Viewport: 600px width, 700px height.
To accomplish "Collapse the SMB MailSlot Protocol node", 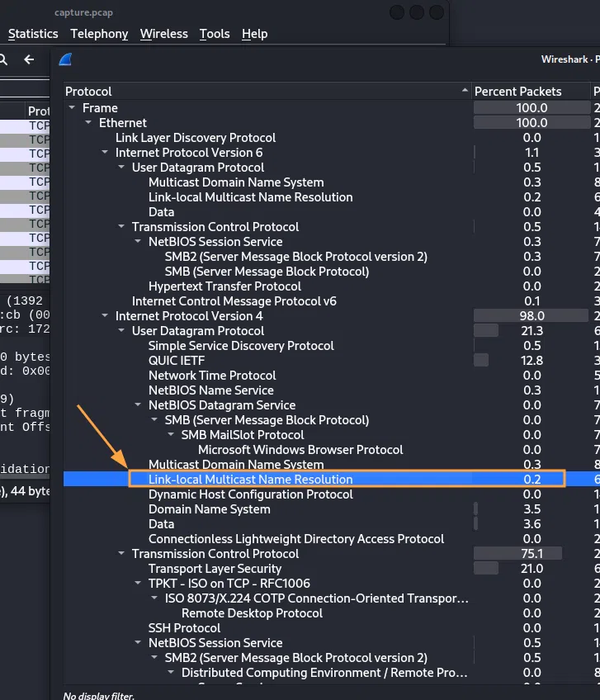I will click(171, 434).
